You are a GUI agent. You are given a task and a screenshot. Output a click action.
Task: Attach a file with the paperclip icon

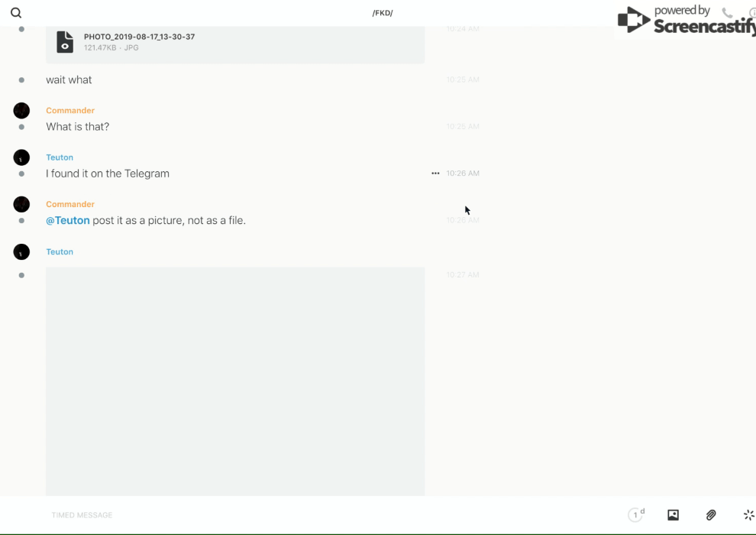pos(711,515)
